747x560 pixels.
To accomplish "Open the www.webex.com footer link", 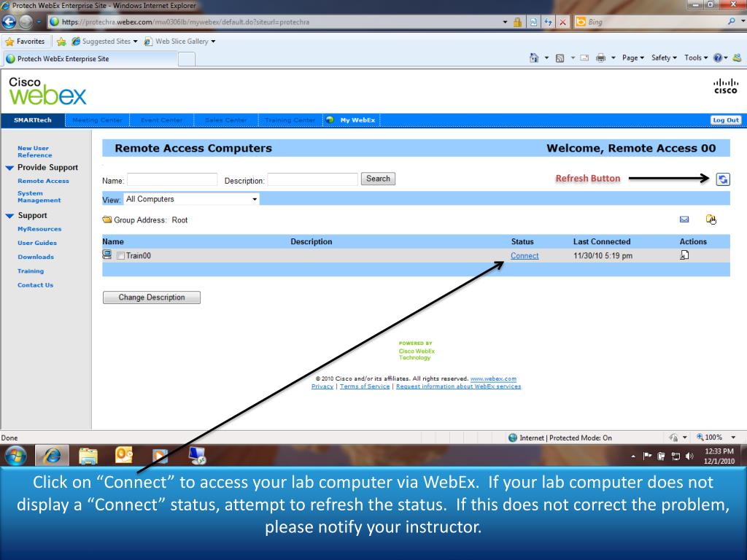I will point(493,378).
